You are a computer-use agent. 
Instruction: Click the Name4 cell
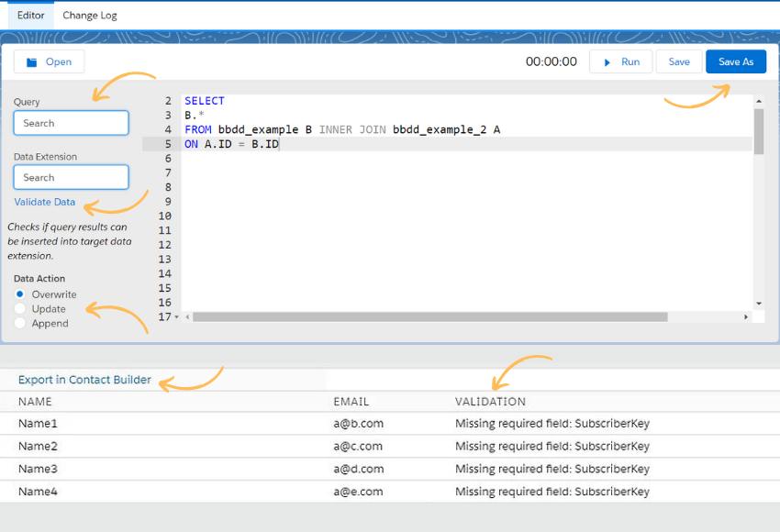click(38, 492)
